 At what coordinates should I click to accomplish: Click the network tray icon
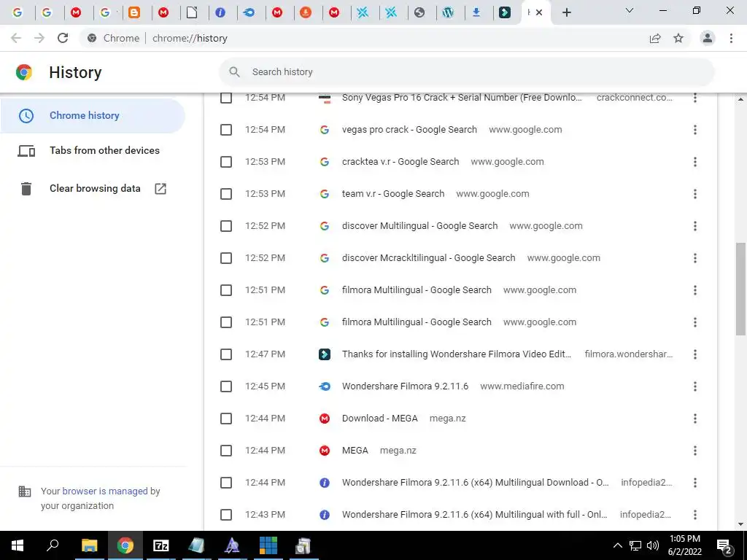(635, 545)
